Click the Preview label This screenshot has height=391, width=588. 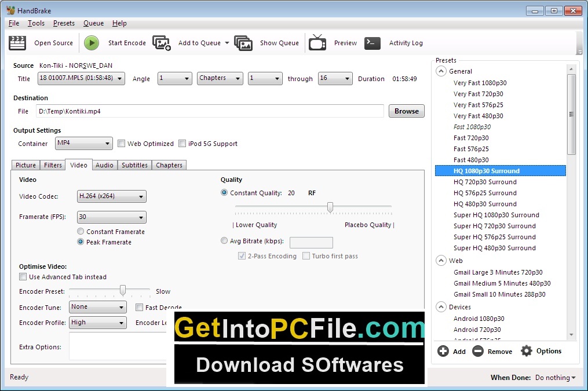tap(345, 43)
